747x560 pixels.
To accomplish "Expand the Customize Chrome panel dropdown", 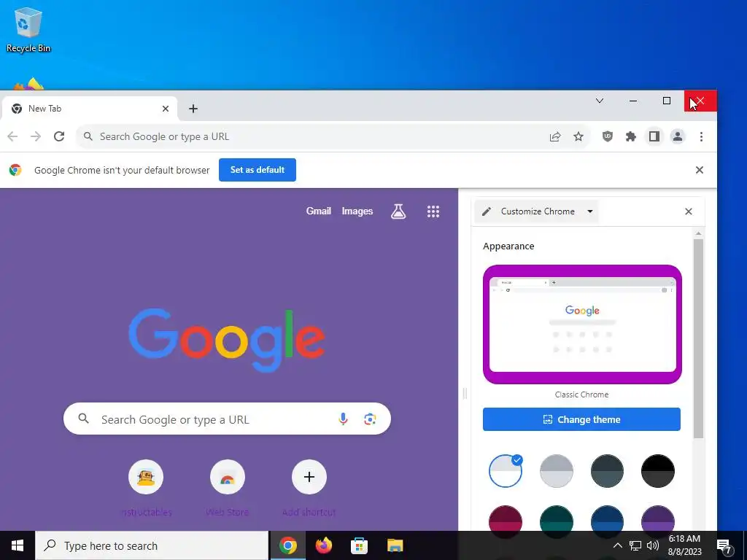I will (589, 211).
